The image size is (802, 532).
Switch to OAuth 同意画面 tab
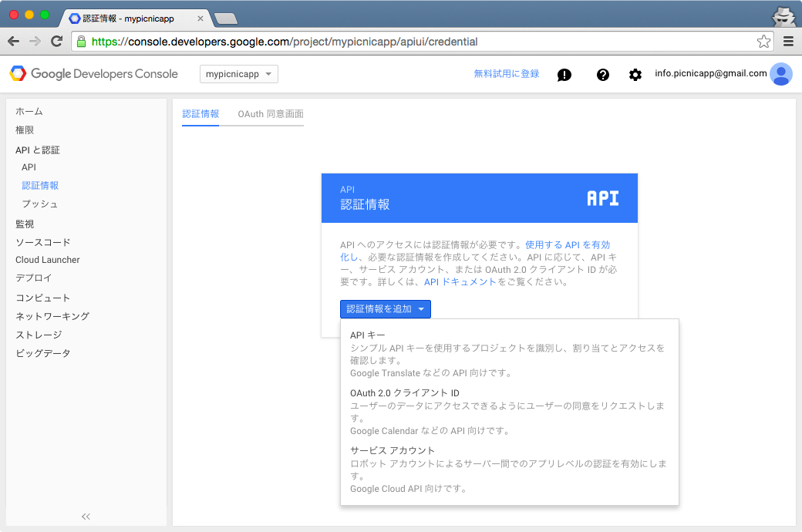click(271, 114)
